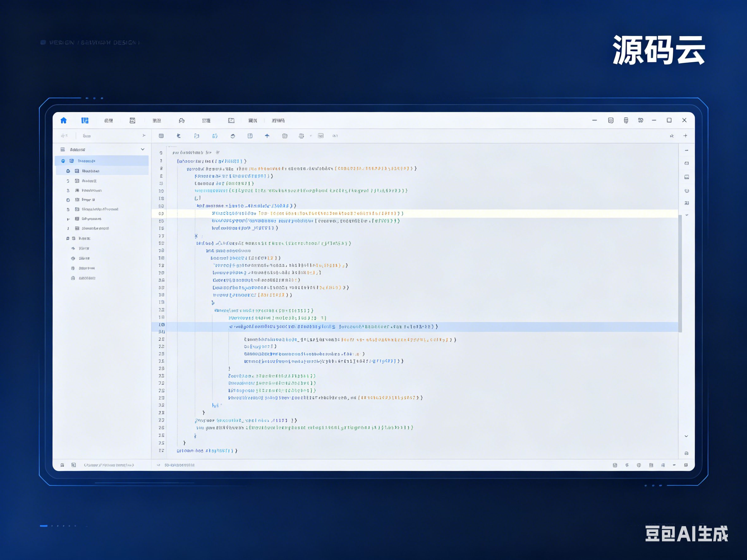Viewport: 747px width, 560px height.
Task: Click the last code line in the editor
Action: coord(207,451)
